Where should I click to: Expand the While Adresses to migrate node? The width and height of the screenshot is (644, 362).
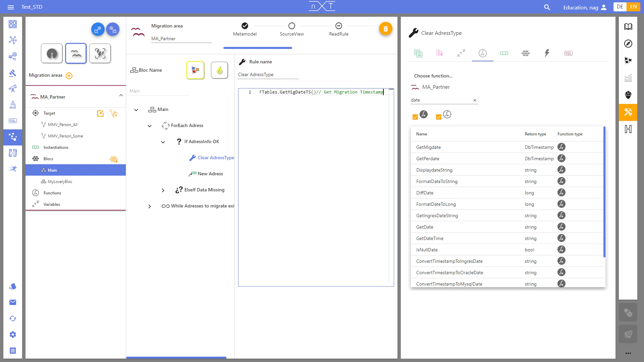click(150, 206)
